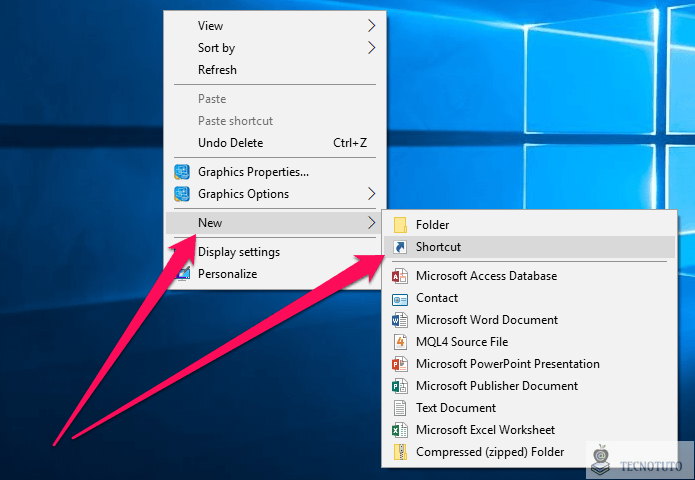
Task: Click the Graphics Properties icon
Action: [182, 172]
